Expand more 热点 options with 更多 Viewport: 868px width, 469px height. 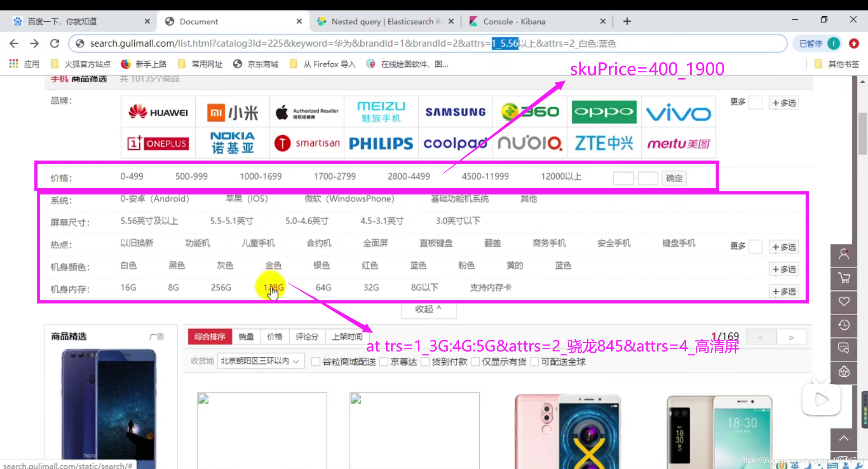(738, 246)
